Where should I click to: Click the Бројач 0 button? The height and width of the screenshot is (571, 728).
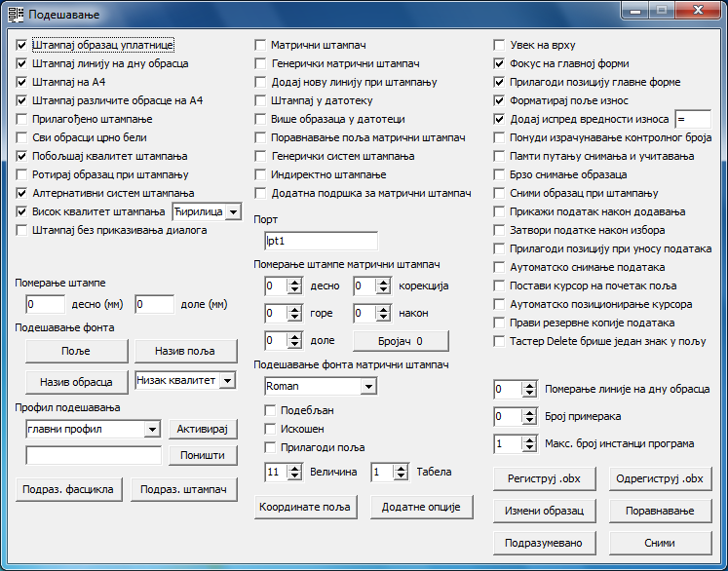click(402, 341)
